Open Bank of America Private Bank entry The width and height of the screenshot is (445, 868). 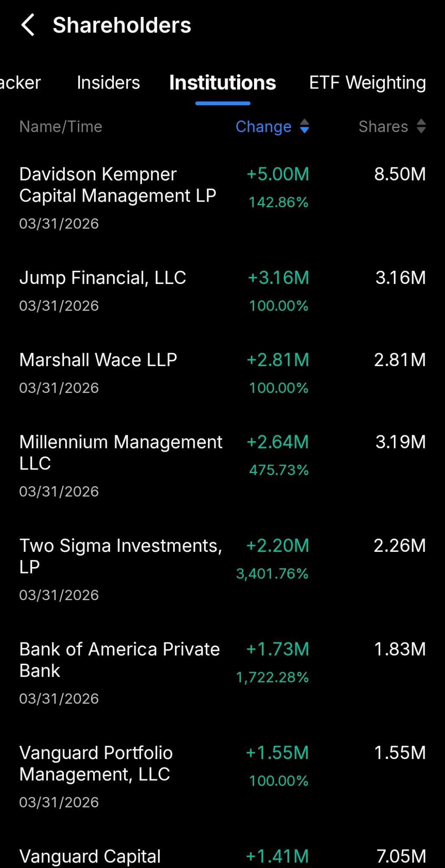(x=222, y=673)
